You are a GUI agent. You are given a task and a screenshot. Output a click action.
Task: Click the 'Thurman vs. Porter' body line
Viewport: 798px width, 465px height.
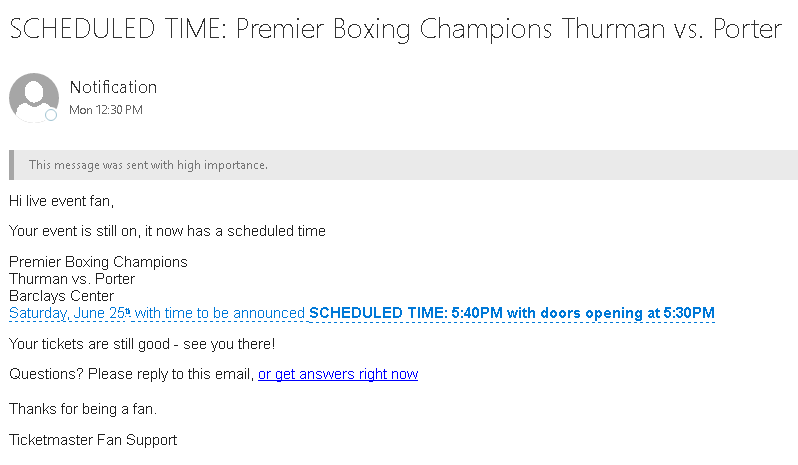[72, 279]
